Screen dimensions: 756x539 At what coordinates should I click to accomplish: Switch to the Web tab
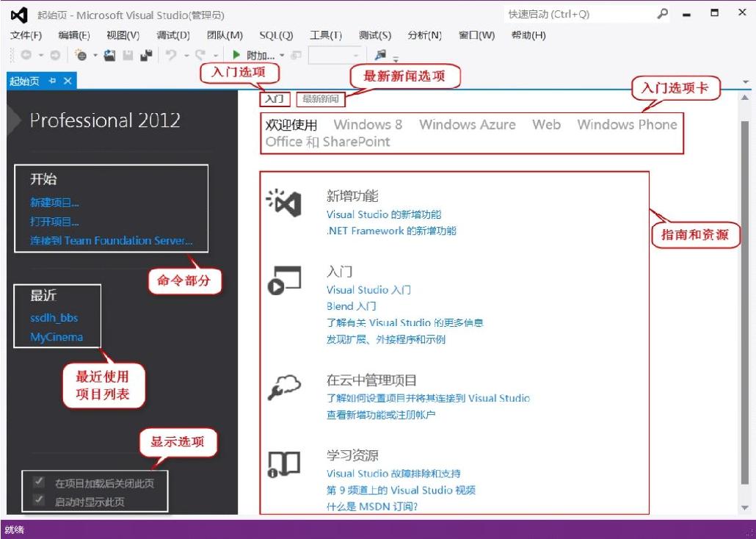coord(546,125)
